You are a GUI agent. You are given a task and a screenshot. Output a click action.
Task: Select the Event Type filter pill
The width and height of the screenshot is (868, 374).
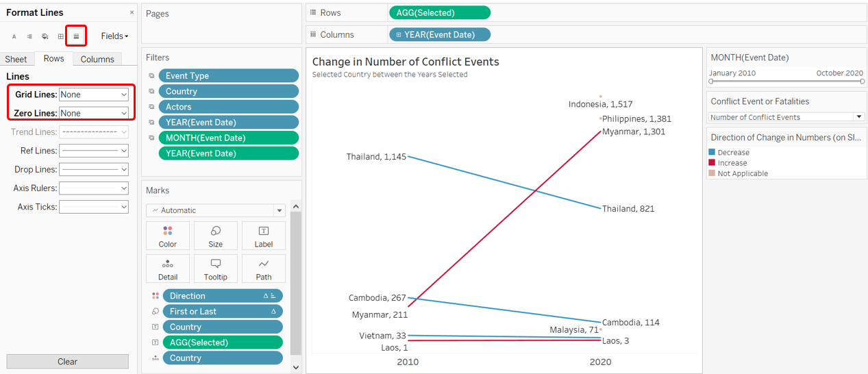point(228,76)
